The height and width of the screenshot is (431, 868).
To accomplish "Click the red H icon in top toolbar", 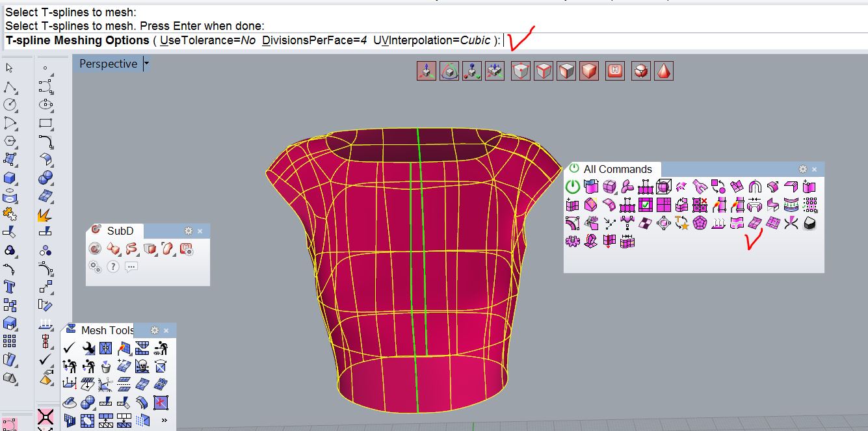I will tap(614, 71).
